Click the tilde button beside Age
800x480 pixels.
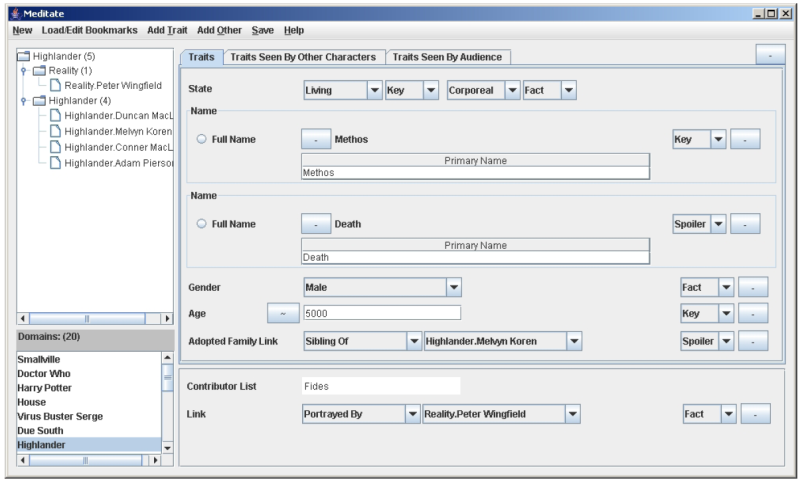(x=283, y=313)
